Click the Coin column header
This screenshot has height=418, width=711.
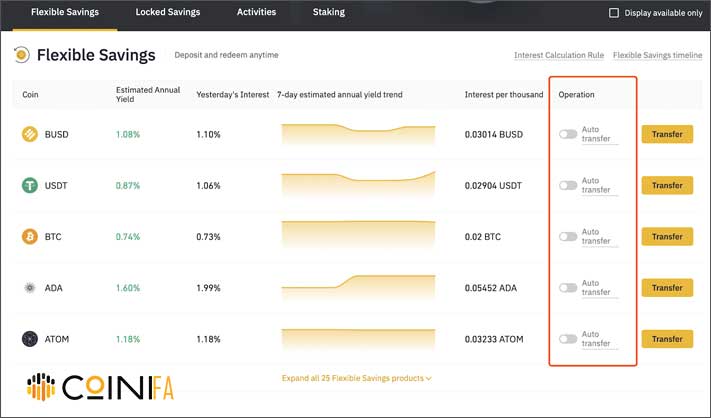tap(30, 95)
